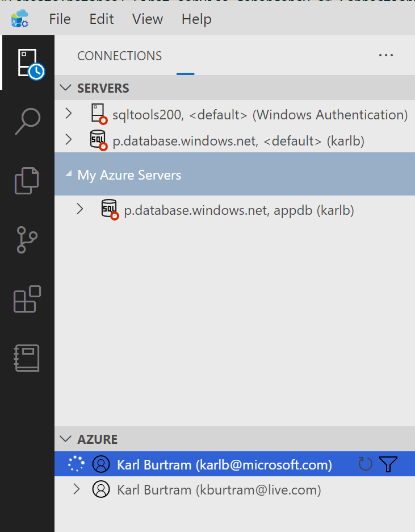Click the CONNECTIONS panel title
Image resolution: width=415 pixels, height=532 pixels.
[120, 56]
